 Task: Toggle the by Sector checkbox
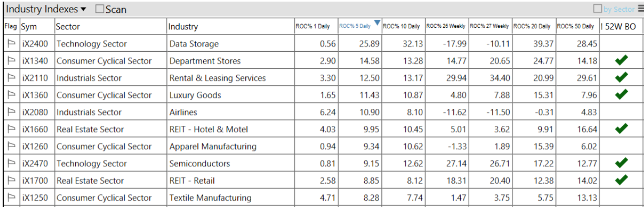tap(597, 9)
